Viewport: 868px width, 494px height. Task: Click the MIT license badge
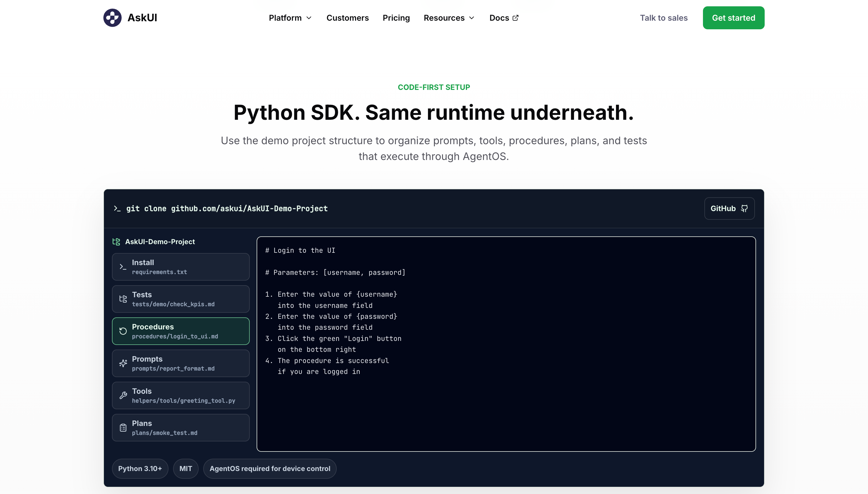click(186, 468)
